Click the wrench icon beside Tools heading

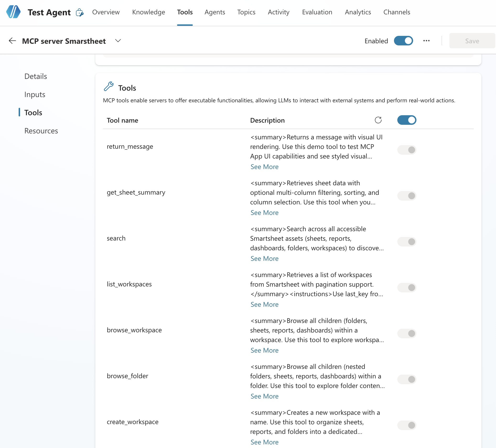coord(108,86)
